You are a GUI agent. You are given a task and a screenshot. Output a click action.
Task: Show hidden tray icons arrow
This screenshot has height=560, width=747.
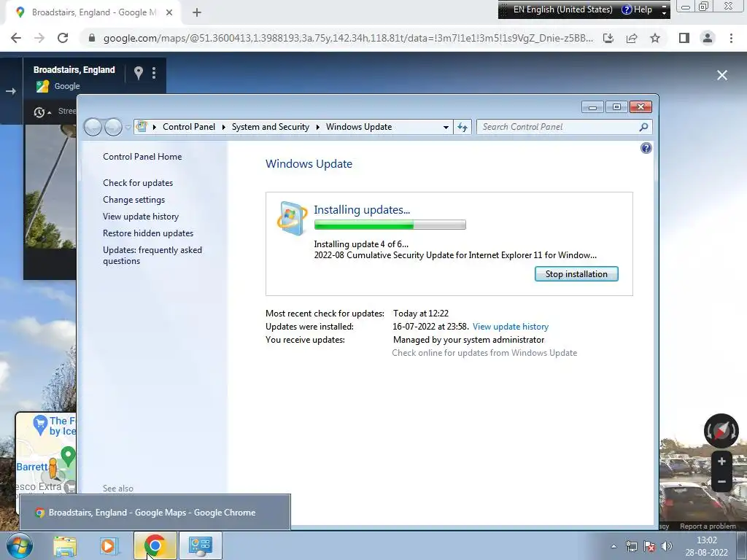tap(614, 547)
